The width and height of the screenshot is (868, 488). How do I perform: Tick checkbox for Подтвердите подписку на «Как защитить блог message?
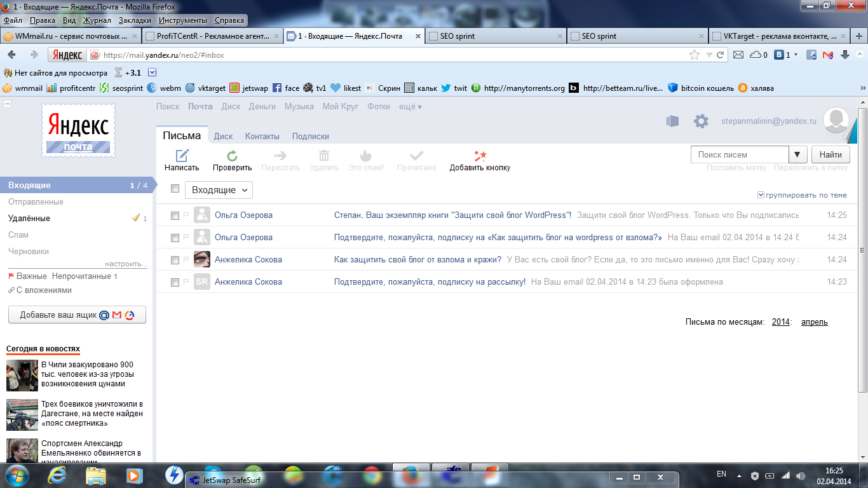click(x=175, y=238)
